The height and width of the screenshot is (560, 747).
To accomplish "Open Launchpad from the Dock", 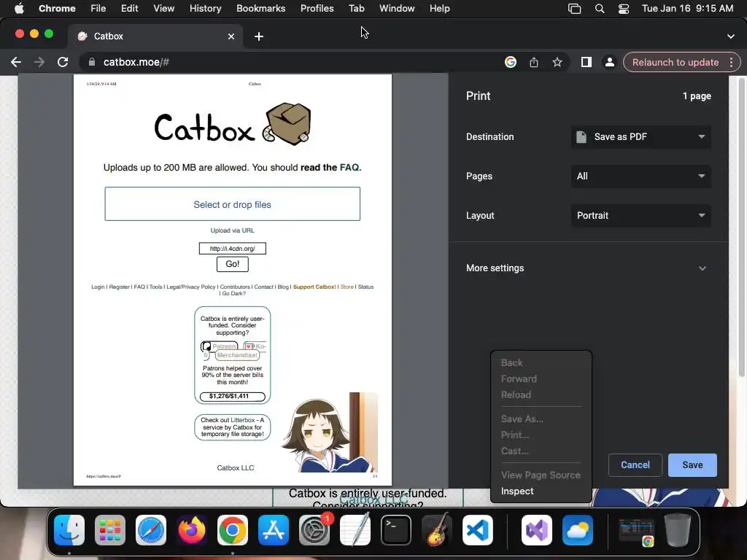I will point(110,530).
